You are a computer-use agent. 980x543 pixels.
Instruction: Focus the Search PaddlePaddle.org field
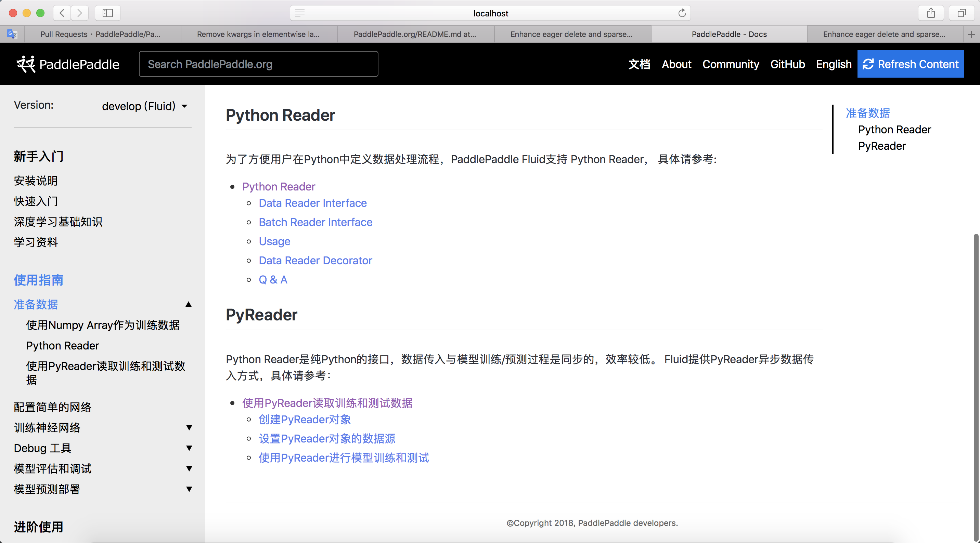click(x=259, y=64)
